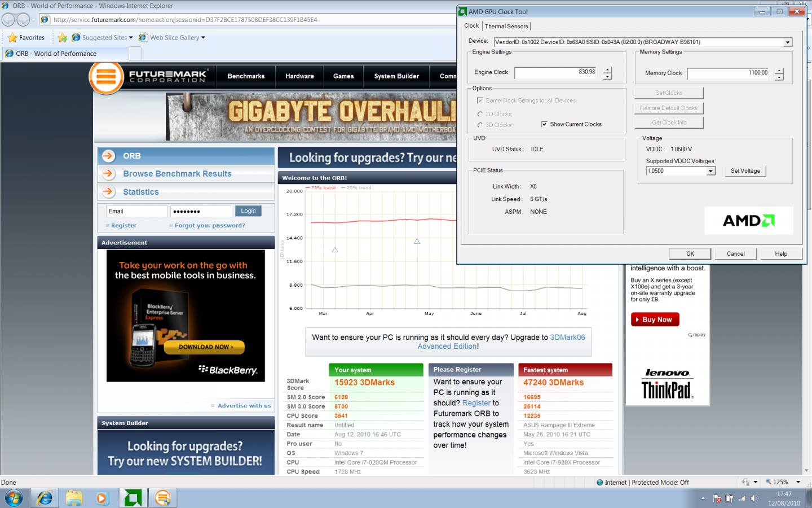Expand Web Slice Gallery dropdown
The height and width of the screenshot is (508, 812).
point(203,38)
